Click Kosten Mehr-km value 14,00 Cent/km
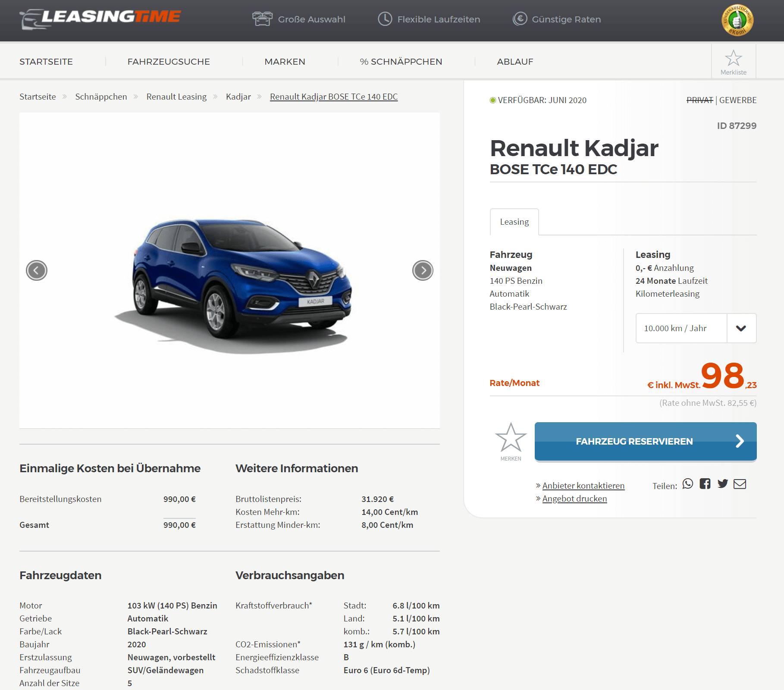 (x=389, y=512)
